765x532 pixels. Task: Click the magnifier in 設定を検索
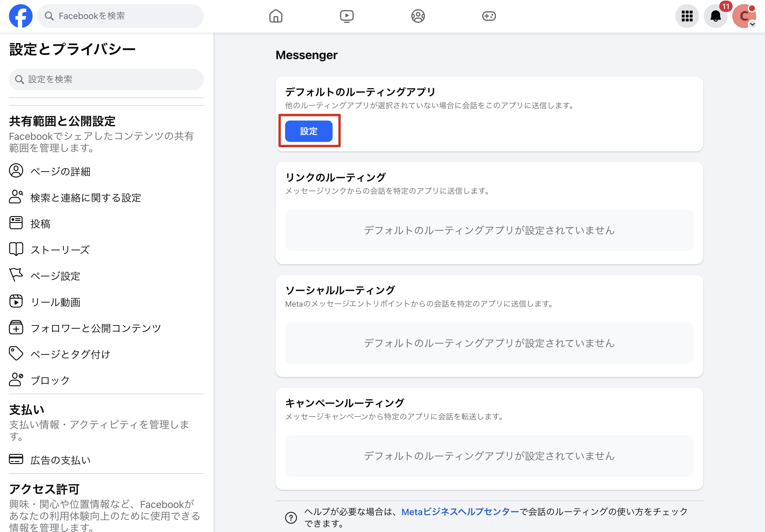pyautogui.click(x=20, y=79)
